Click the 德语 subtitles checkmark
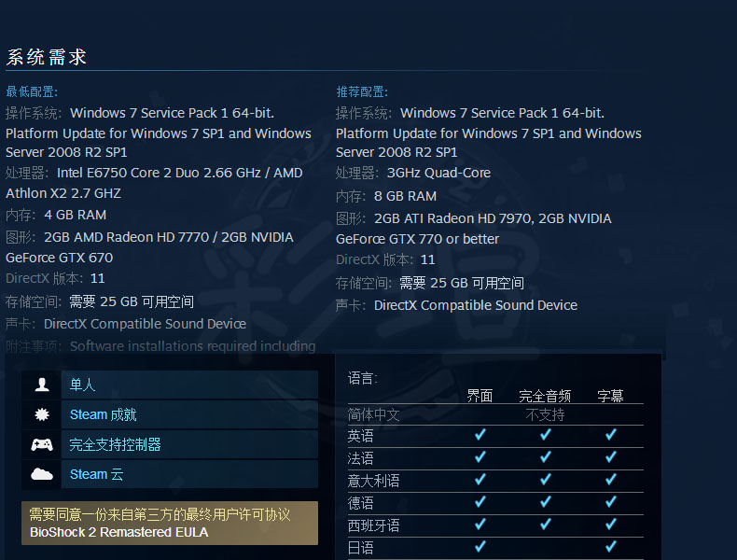Viewport: 737px width, 560px height. click(x=610, y=502)
